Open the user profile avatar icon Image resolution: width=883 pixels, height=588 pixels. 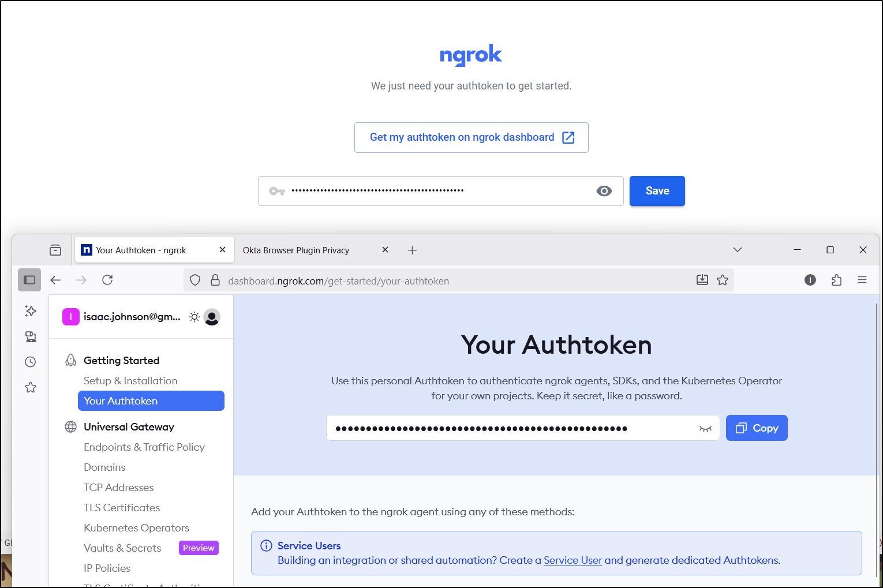click(x=212, y=317)
